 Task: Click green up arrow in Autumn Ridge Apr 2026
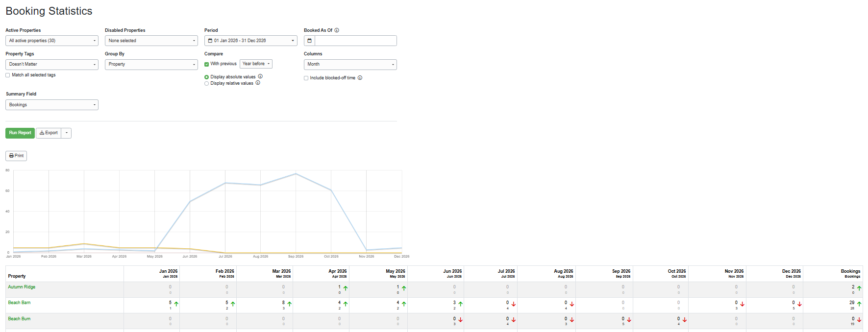346,288
